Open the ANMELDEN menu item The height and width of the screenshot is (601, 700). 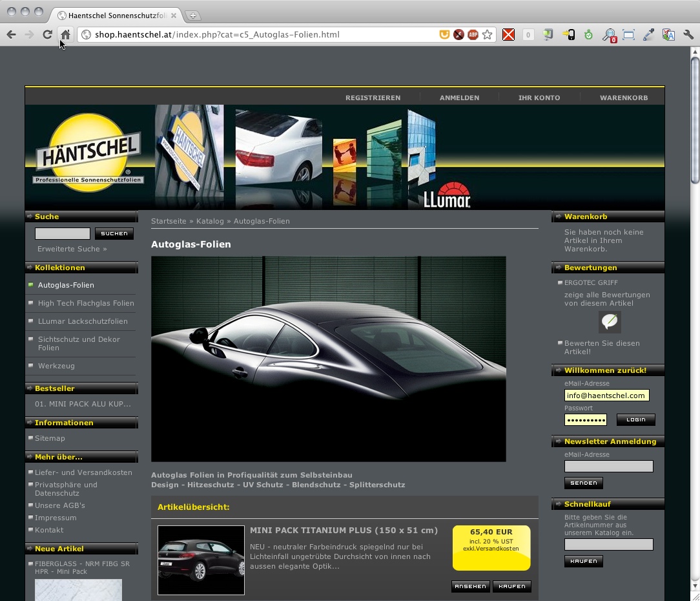459,98
